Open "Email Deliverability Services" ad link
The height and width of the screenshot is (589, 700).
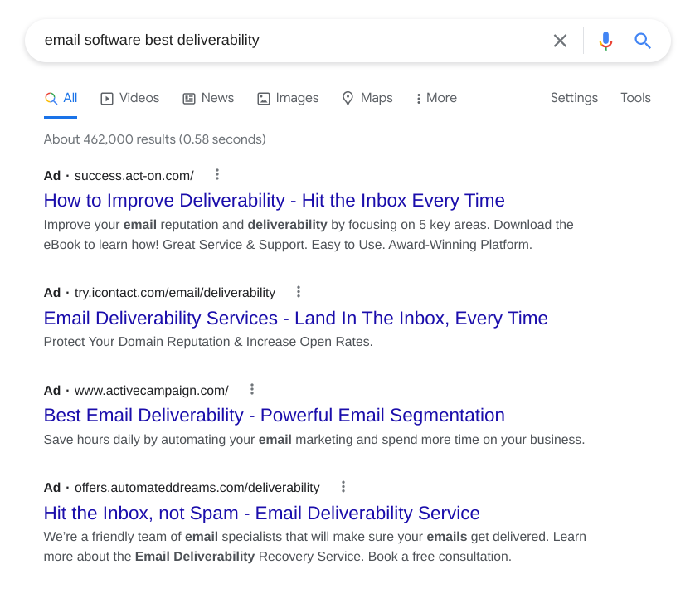click(295, 319)
